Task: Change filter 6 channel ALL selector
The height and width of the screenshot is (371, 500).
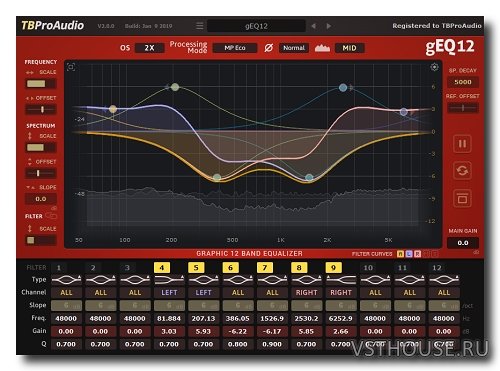Action: 238,292
